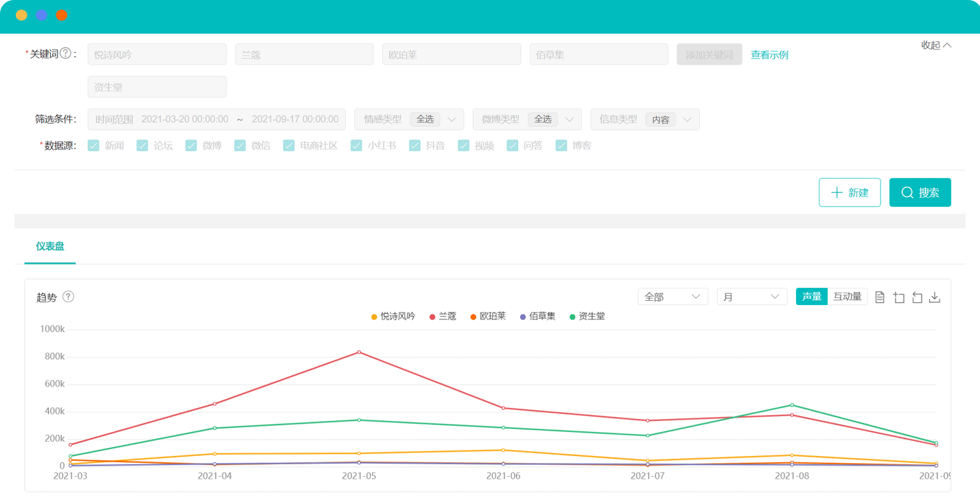The height and width of the screenshot is (500, 980).
Task: Click the 添加关键词 button
Action: coord(710,54)
